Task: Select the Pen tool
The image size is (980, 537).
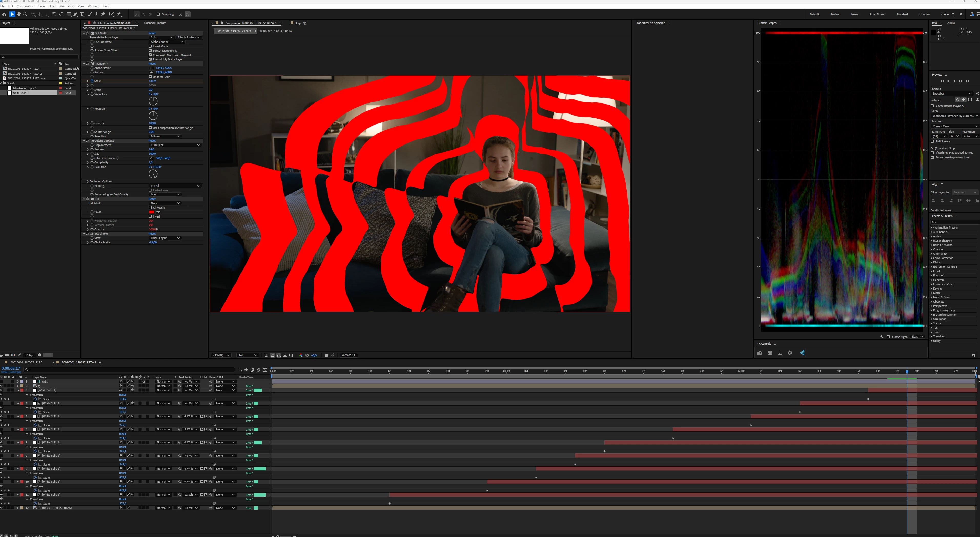Action: 75,14
